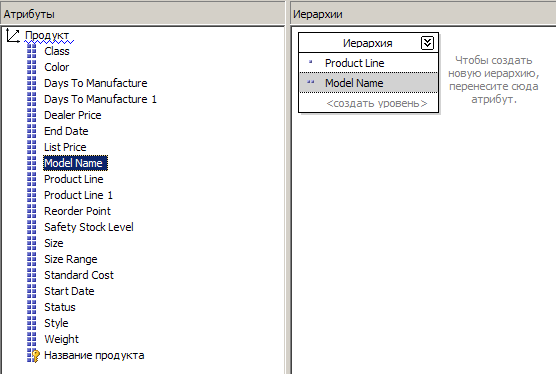The width and height of the screenshot is (556, 374).
Task: Select the Style attribute
Action: (56, 323)
